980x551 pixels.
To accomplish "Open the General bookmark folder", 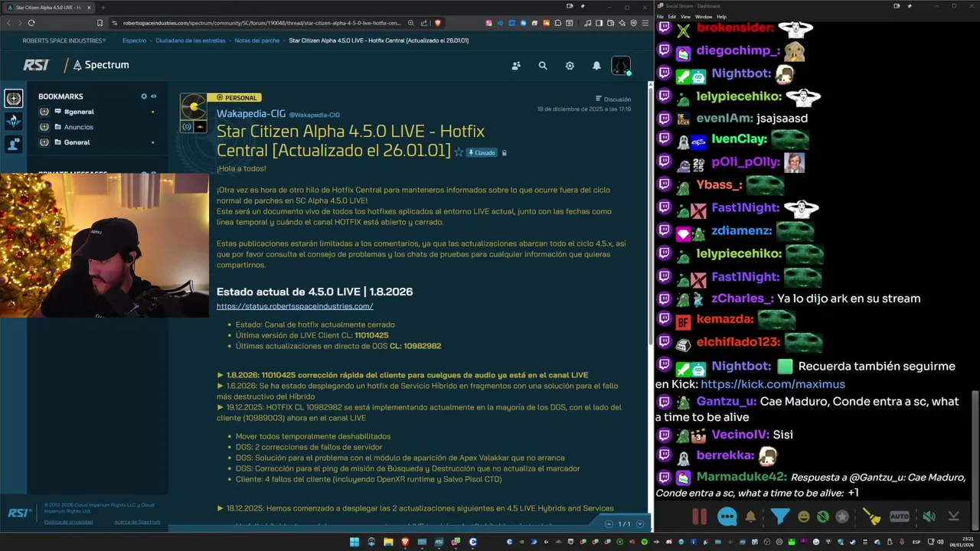I will pyautogui.click(x=77, y=142).
